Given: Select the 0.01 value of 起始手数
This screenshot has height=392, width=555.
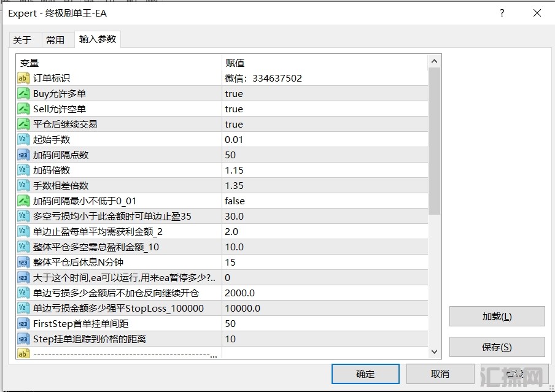Looking at the screenshot, I should (325, 139).
